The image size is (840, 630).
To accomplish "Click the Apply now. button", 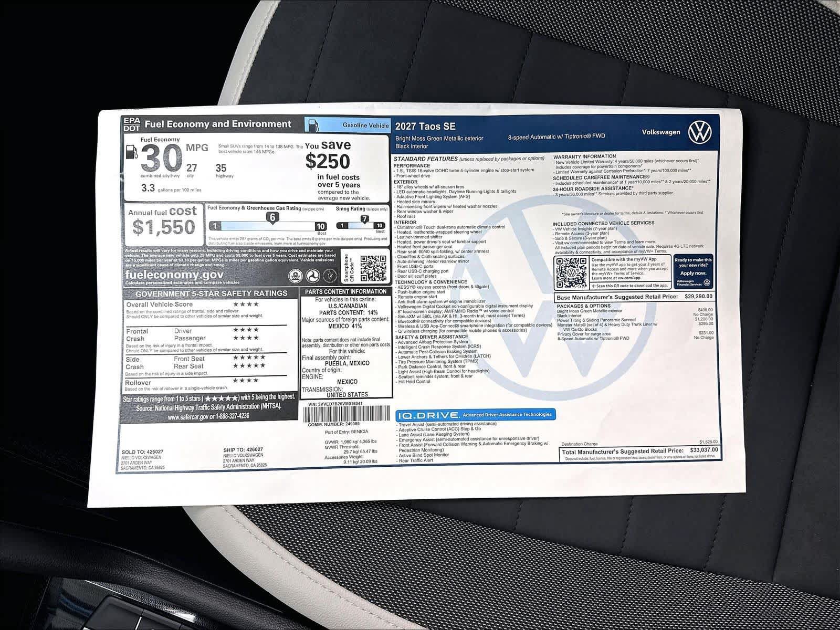I will coord(693,273).
